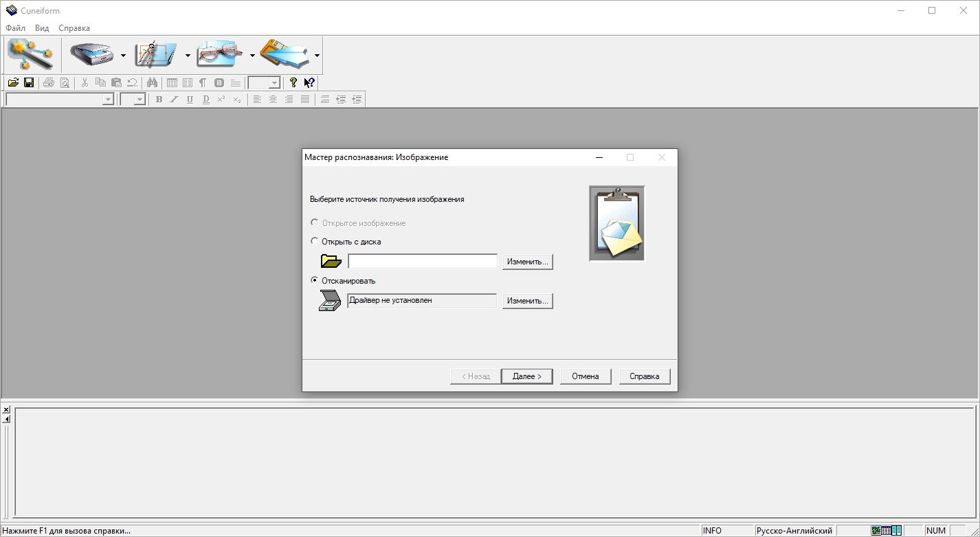Screen dimensions: 980x537
Task: Click the open folder icon in toolbar
Action: (13, 82)
